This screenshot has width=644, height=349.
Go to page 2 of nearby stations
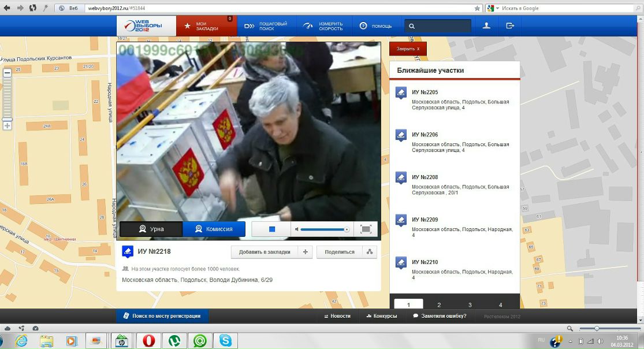(439, 305)
